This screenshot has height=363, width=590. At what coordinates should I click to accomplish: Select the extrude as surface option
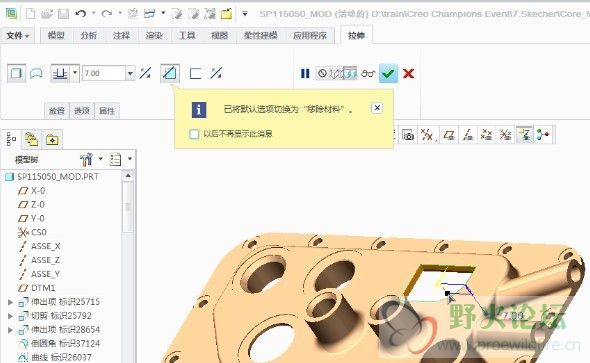[36, 73]
